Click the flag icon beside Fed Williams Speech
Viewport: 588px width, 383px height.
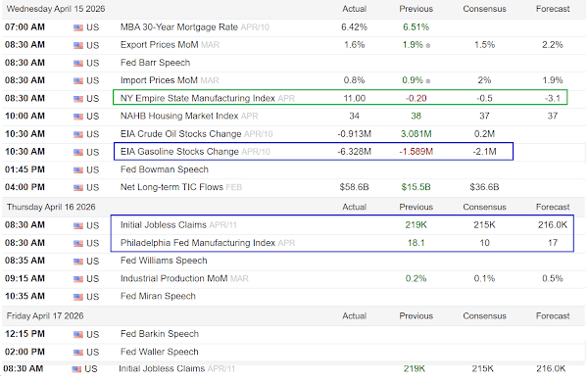coord(78,262)
